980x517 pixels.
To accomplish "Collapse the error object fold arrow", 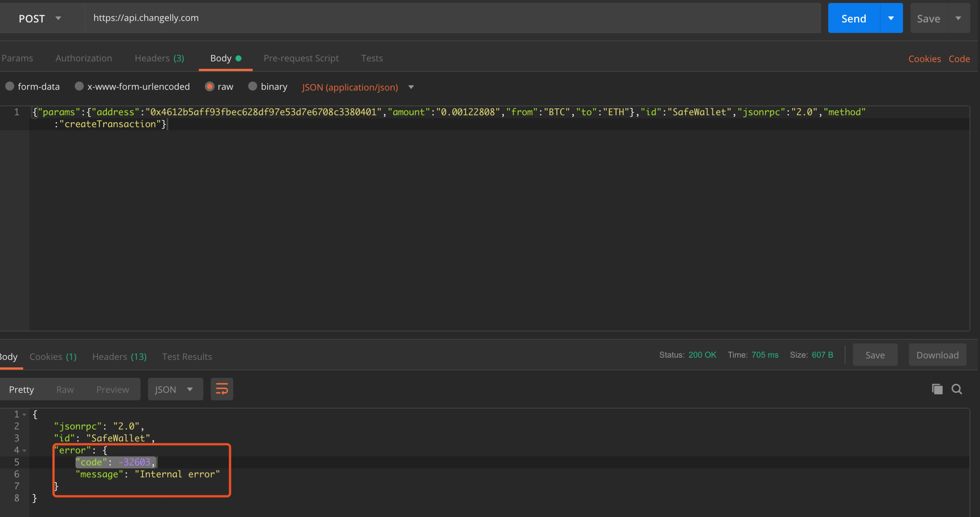I will tap(24, 450).
